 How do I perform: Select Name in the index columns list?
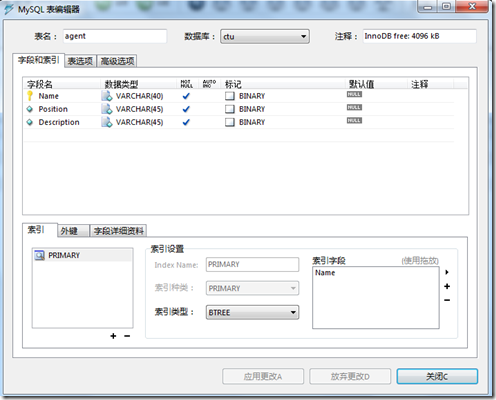[x=325, y=273]
